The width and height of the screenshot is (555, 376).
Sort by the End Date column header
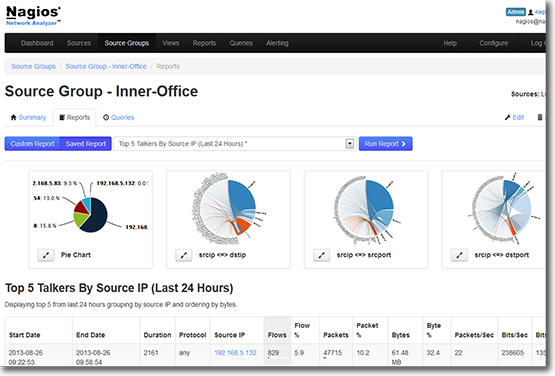[x=91, y=335]
